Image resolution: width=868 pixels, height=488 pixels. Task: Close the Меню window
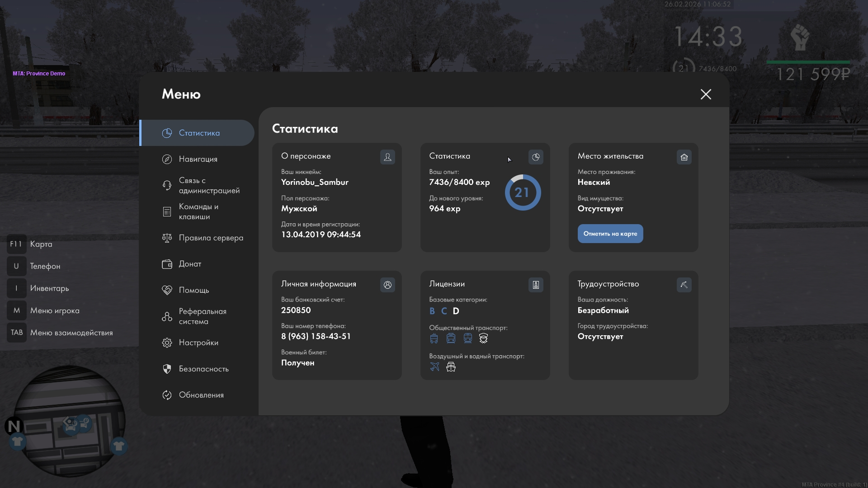click(706, 94)
